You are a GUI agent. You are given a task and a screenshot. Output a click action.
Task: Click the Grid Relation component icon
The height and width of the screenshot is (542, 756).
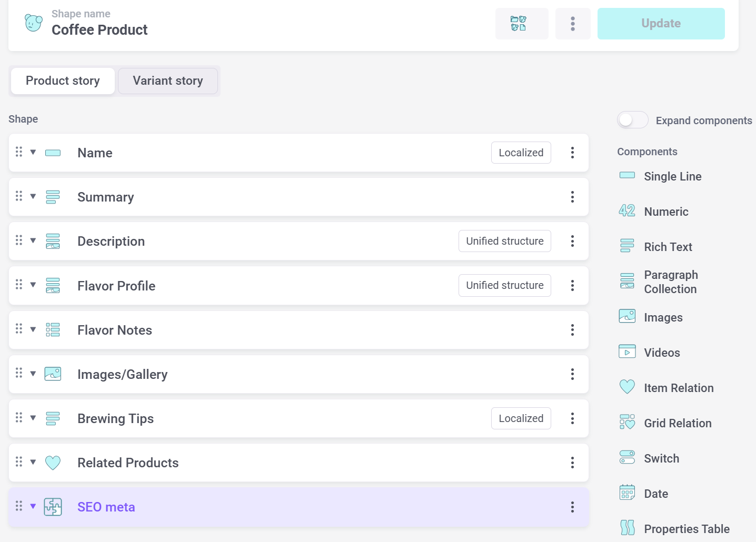coord(626,423)
